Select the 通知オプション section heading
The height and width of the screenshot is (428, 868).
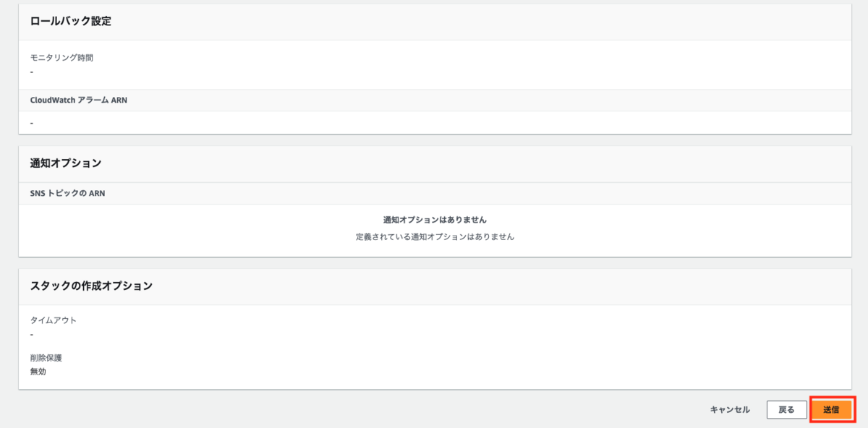[x=65, y=163]
